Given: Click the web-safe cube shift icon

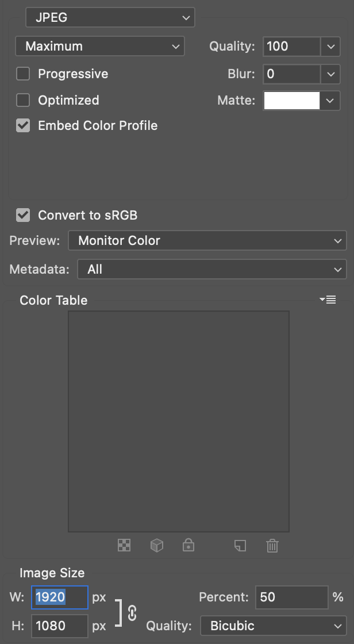Looking at the screenshot, I should click(156, 545).
